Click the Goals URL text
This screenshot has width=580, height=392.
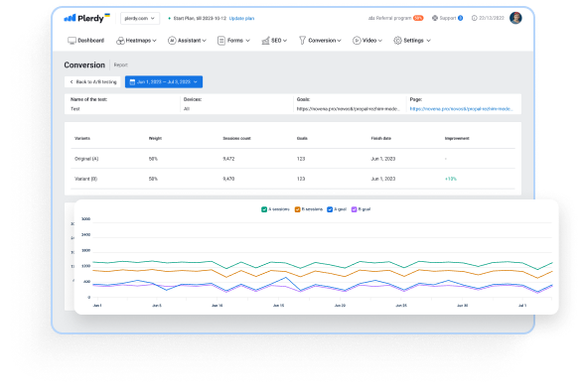tap(348, 109)
